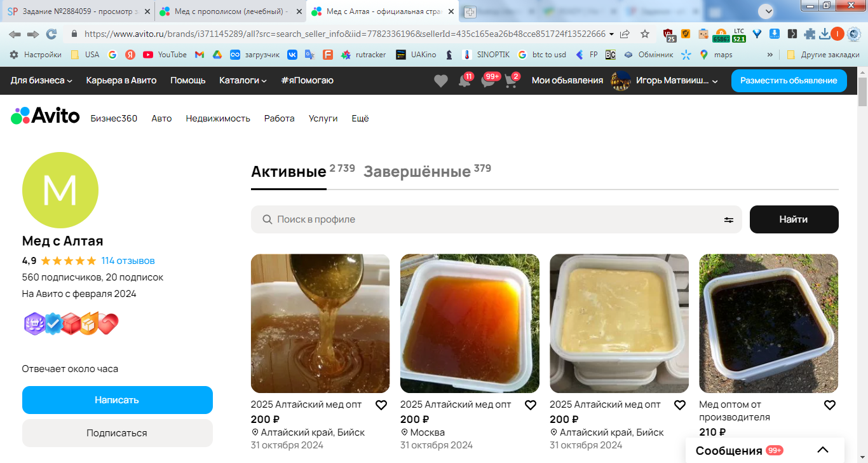Open the maps bookmark
This screenshot has height=463, width=868.
click(x=716, y=55)
